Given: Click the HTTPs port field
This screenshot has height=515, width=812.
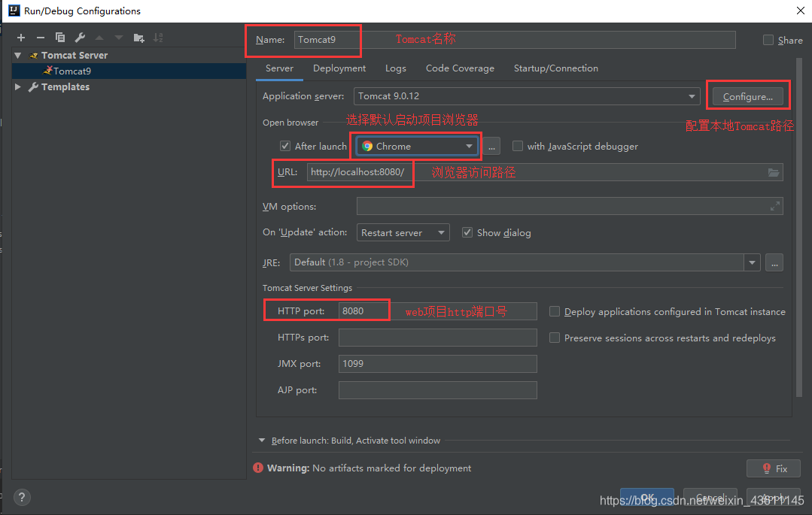Looking at the screenshot, I should pos(437,338).
